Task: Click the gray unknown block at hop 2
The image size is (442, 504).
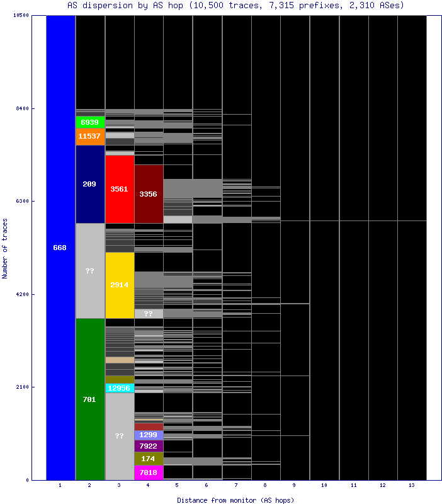Action: [89, 271]
